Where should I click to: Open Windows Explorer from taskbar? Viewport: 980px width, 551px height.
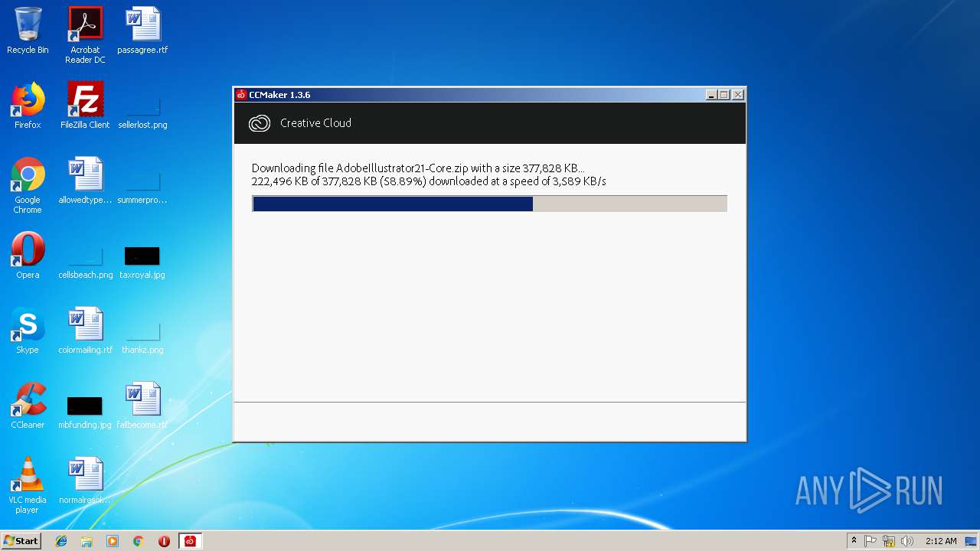(x=87, y=541)
